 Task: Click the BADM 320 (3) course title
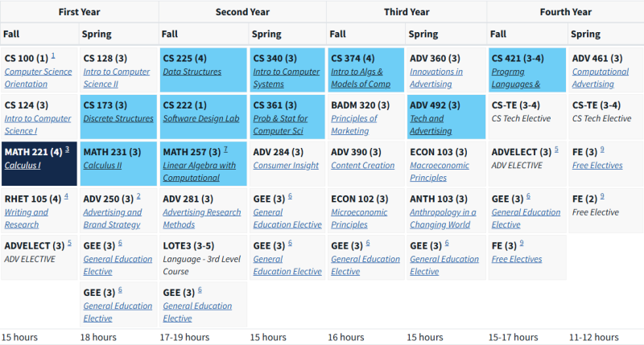pyautogui.click(x=360, y=105)
